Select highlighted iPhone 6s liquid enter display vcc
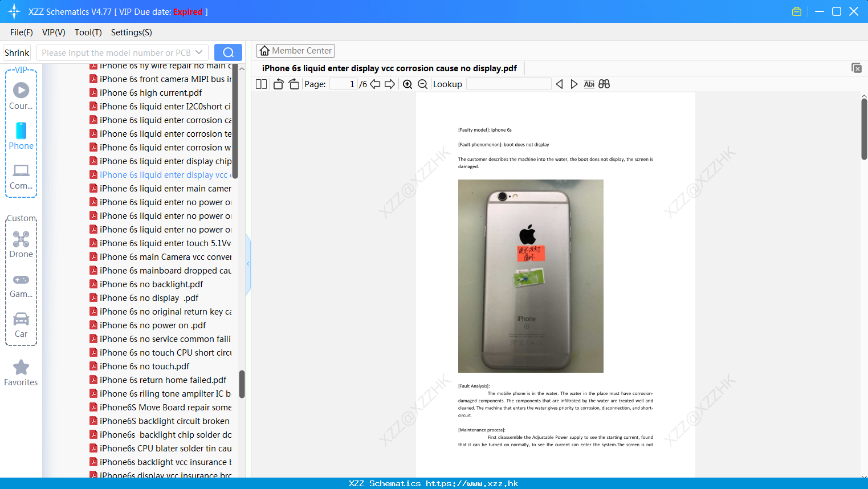Image resolution: width=868 pixels, height=489 pixels. (160, 175)
